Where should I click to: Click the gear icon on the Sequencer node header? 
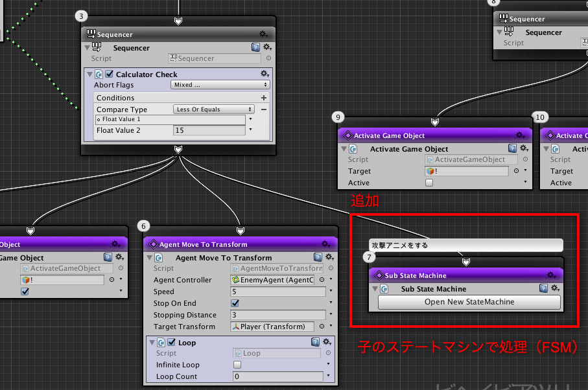pos(264,34)
